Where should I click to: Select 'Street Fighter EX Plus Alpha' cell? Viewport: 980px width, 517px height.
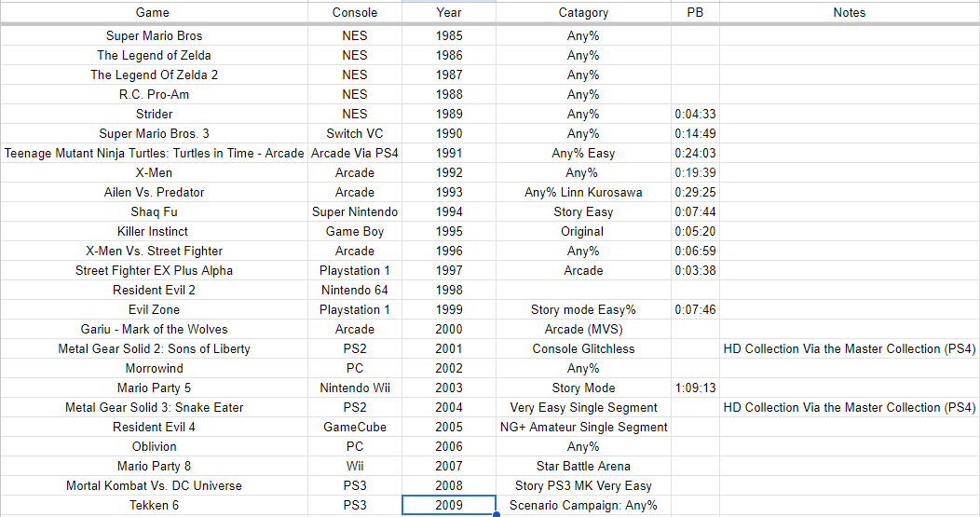(154, 271)
